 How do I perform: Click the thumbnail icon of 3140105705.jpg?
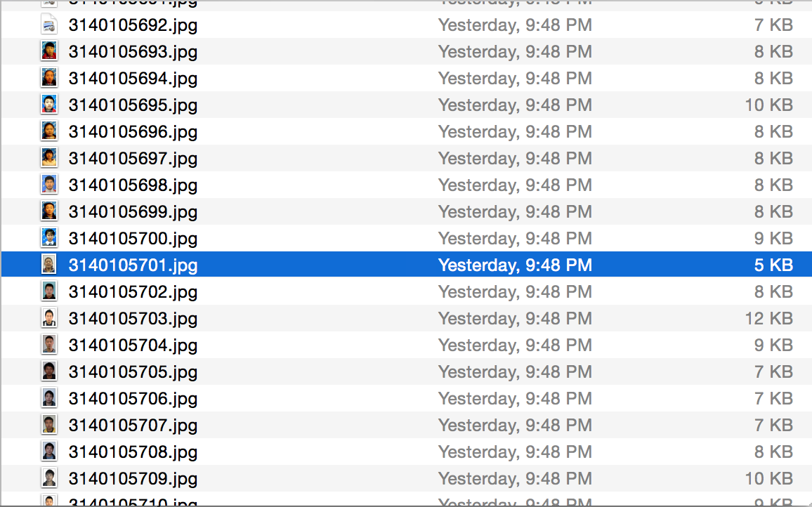49,371
